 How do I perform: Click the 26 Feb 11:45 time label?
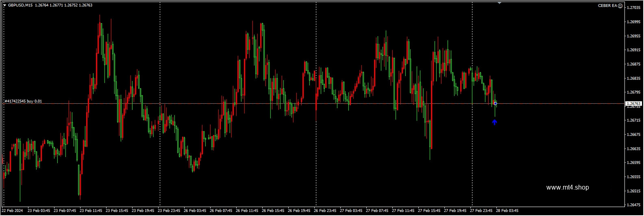tap(247, 211)
